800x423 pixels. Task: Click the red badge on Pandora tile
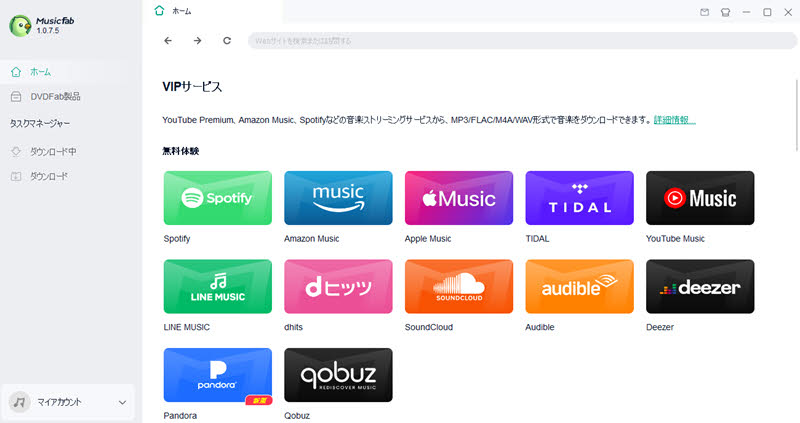259,401
